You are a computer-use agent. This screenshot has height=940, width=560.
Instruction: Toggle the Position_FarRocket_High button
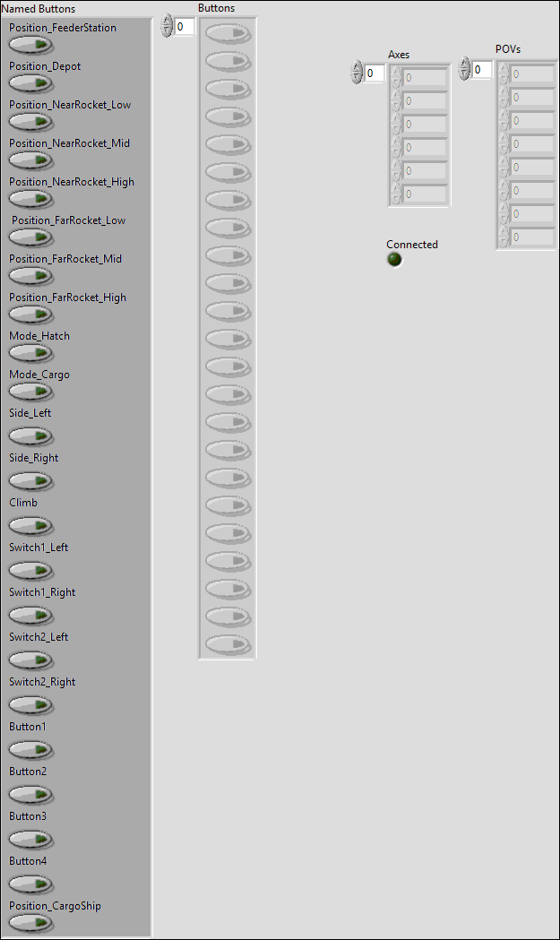(30, 315)
